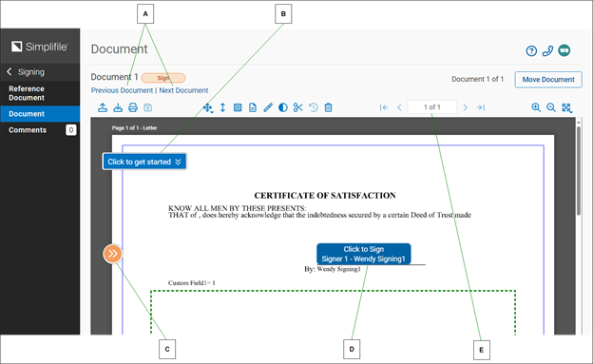
Task: Open the help question mark icon
Action: (531, 50)
